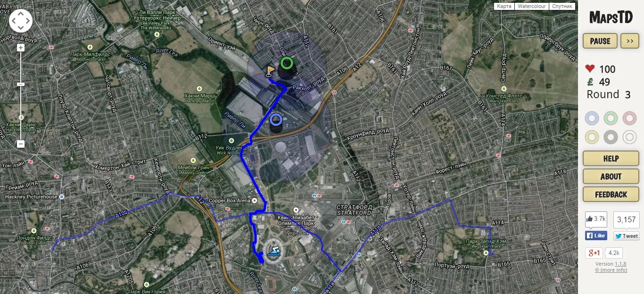Click the yellow goal flag on map
This screenshot has width=644, height=294.
point(270,71)
